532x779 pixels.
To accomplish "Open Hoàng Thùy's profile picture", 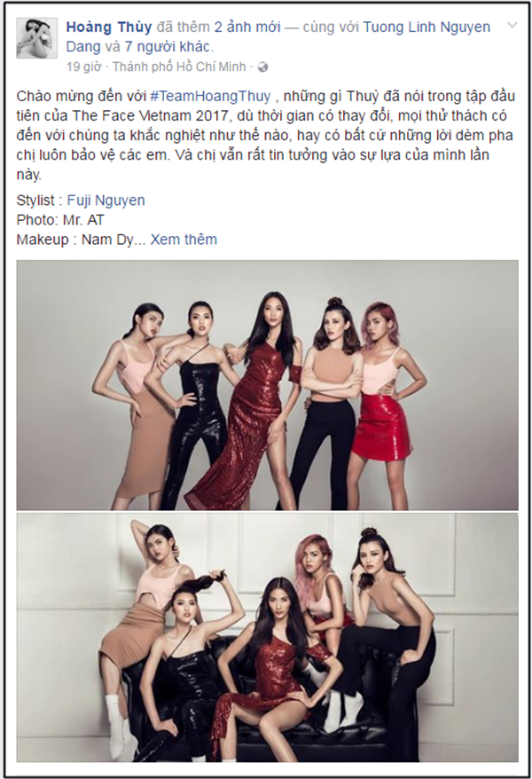I will [x=36, y=38].
